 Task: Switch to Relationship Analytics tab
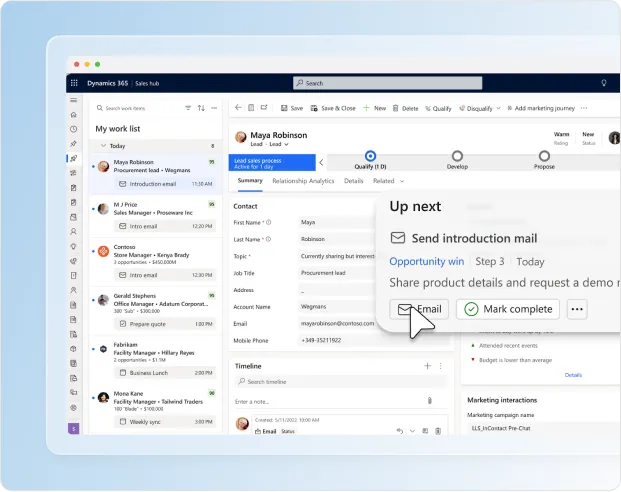(x=303, y=181)
